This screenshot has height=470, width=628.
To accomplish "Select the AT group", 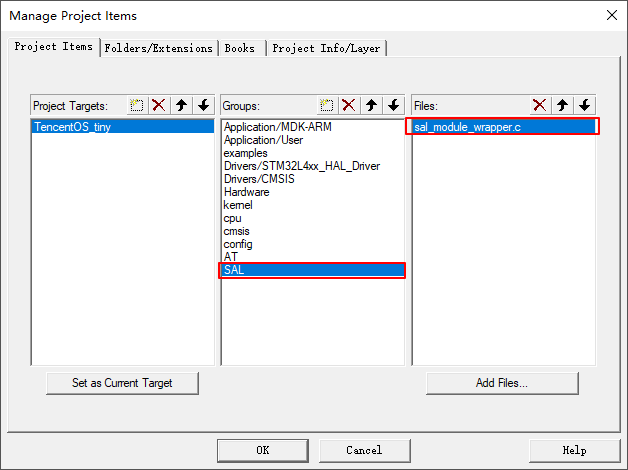I will tap(312, 257).
